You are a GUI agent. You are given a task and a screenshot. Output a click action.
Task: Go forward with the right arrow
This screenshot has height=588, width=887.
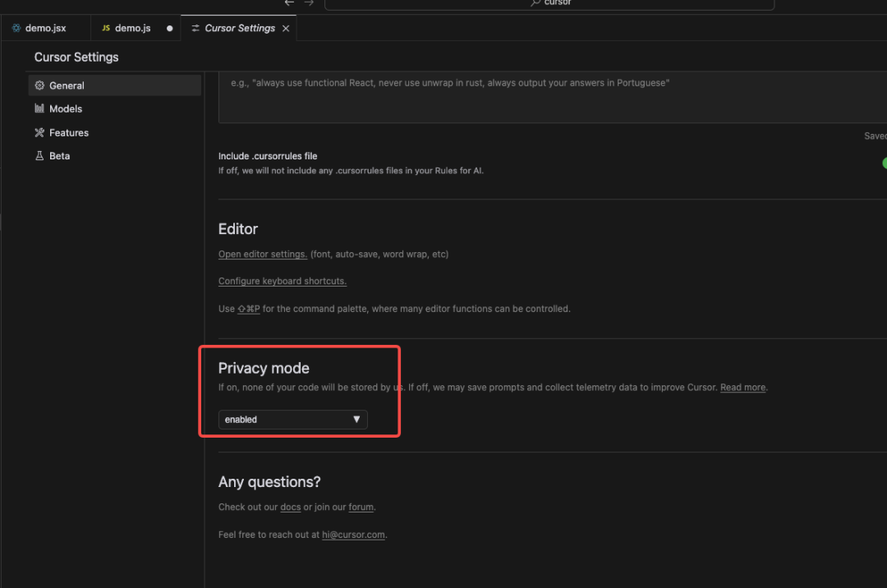[309, 2]
